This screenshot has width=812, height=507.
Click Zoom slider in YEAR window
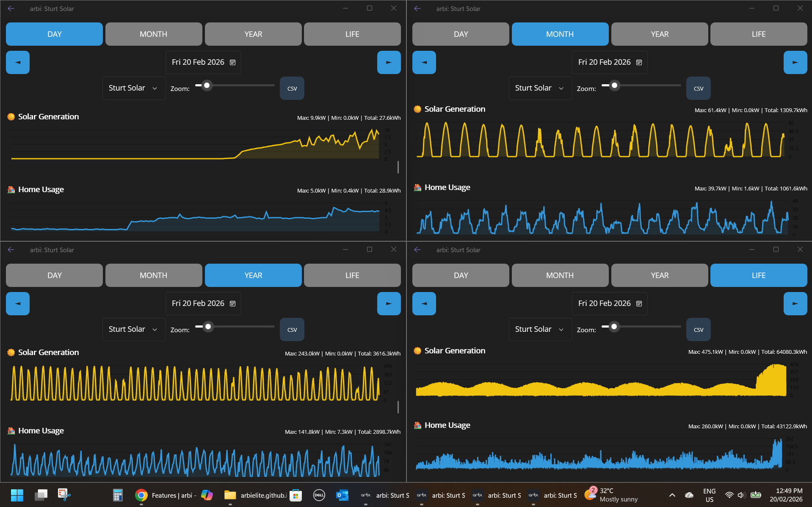[x=235, y=327]
